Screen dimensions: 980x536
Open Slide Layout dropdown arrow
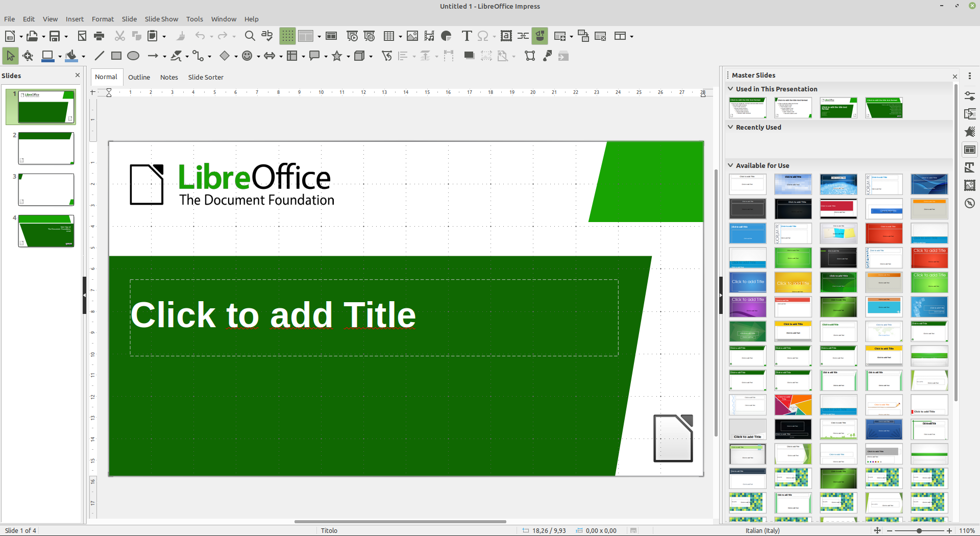632,37
